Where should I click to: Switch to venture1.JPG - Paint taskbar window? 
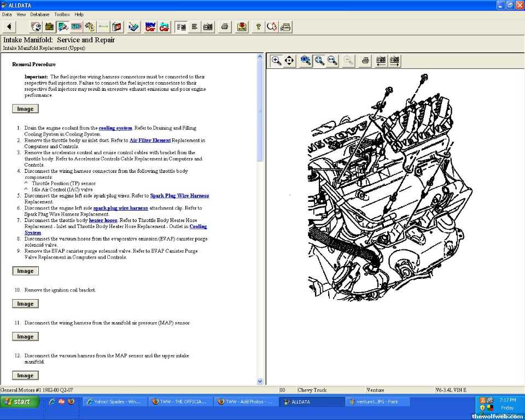tap(377, 401)
